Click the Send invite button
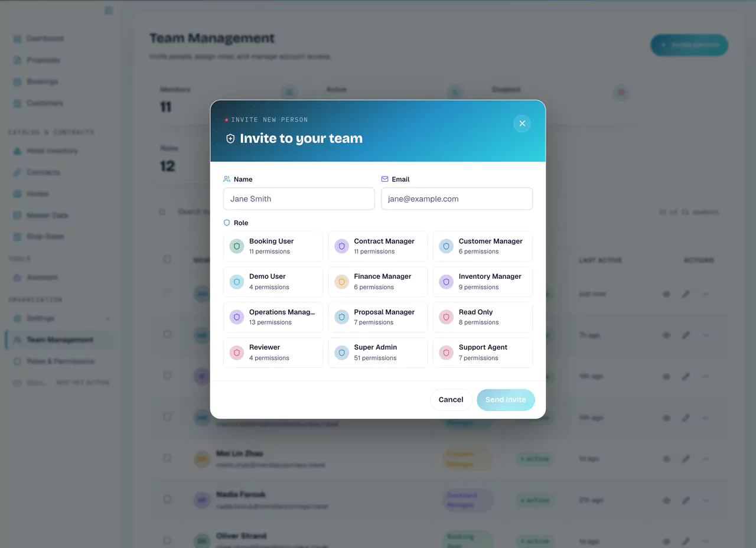 506,400
